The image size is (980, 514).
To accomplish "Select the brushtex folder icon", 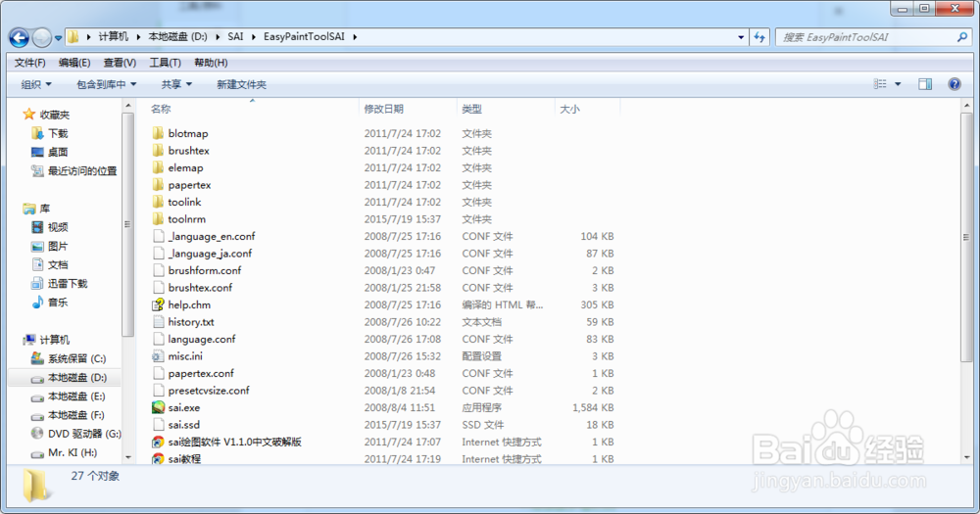I will (x=158, y=151).
